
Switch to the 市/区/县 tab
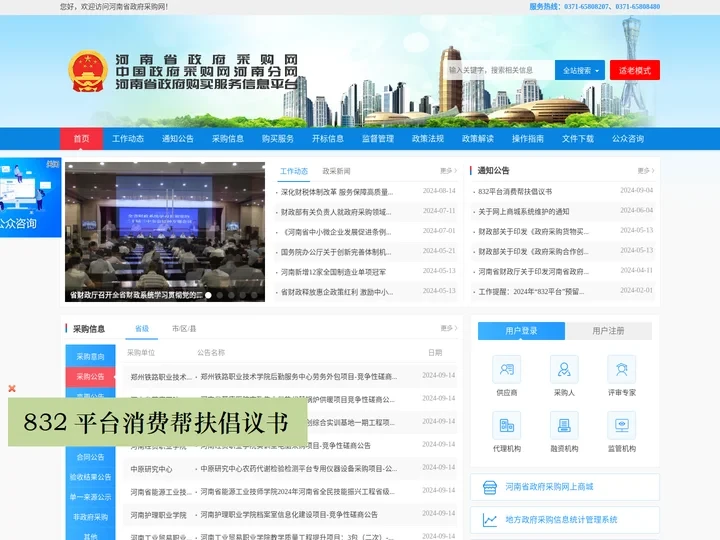click(x=184, y=329)
